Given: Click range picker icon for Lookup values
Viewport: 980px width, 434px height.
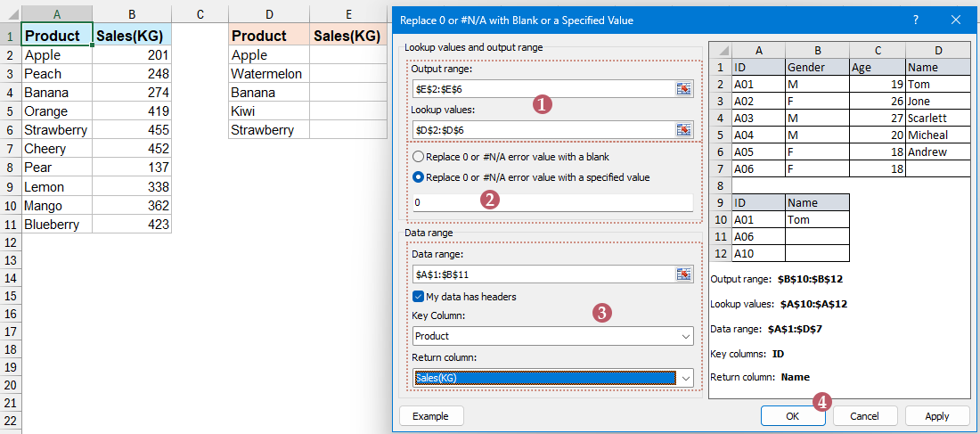Looking at the screenshot, I should (683, 130).
